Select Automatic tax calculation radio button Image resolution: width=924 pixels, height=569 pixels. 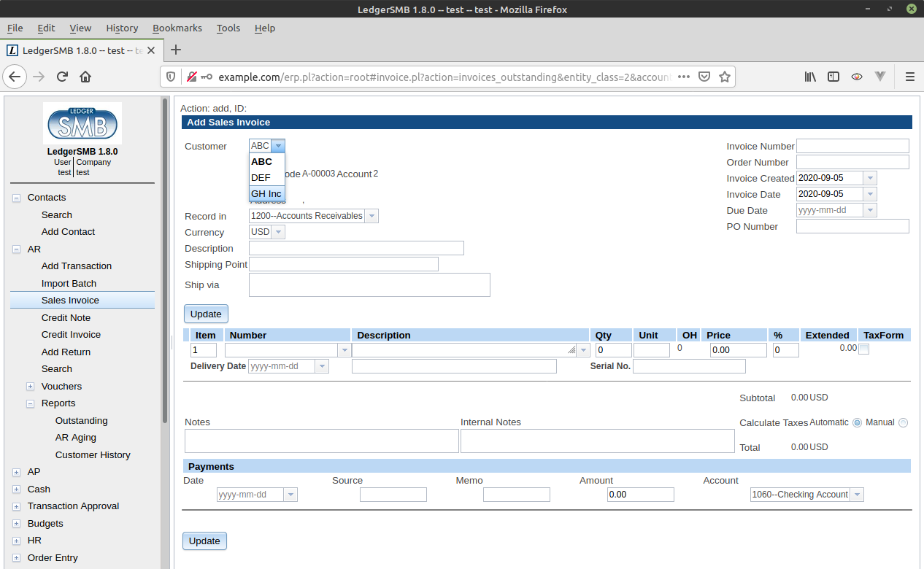click(857, 422)
